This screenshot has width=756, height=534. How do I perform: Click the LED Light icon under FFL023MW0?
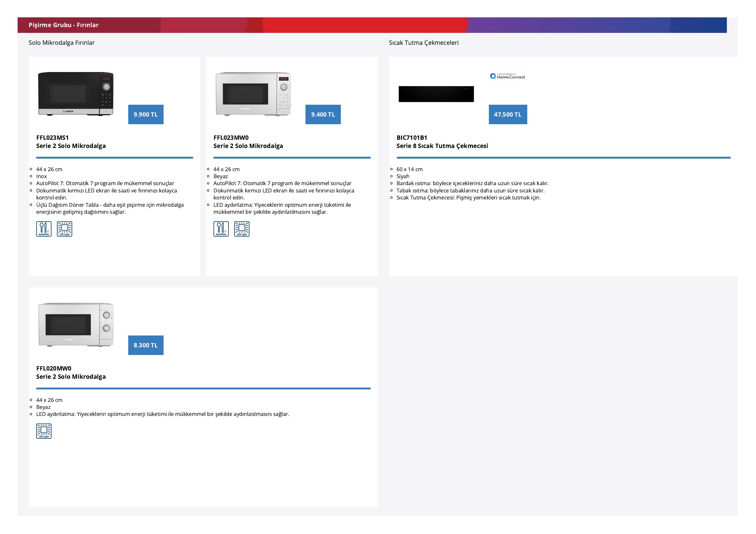tap(242, 229)
